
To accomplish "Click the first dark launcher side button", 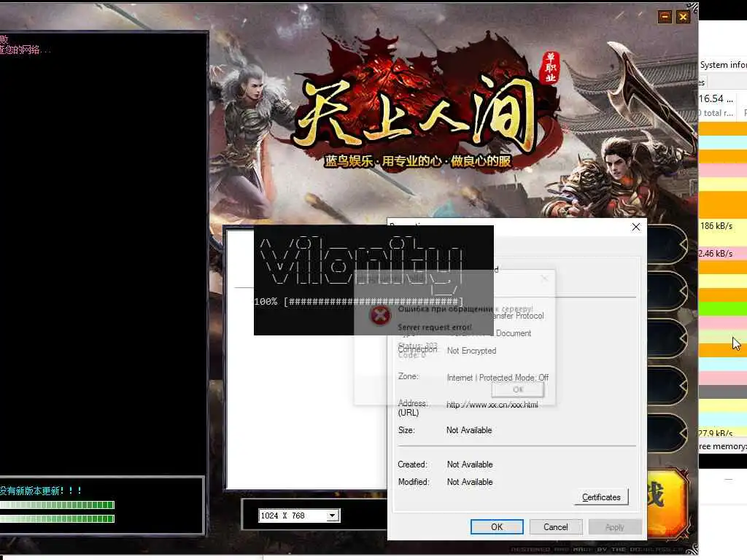I will click(x=667, y=244).
